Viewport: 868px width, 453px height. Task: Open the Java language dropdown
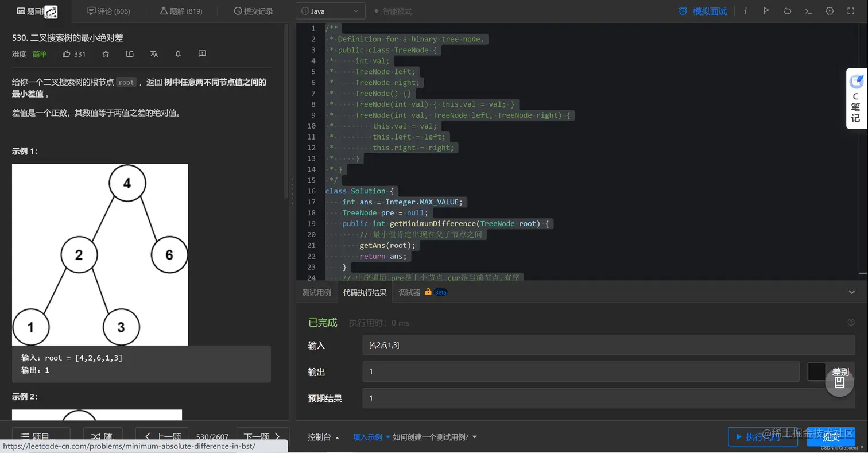[331, 11]
